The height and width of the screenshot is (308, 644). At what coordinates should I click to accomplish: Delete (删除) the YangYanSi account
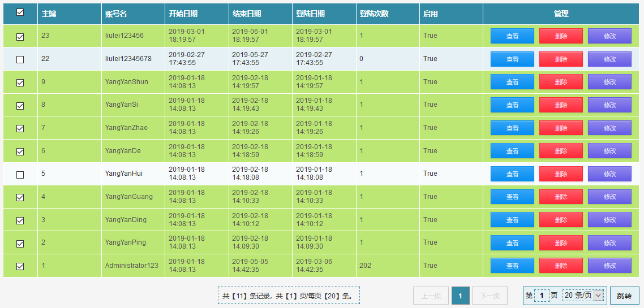[561, 105]
